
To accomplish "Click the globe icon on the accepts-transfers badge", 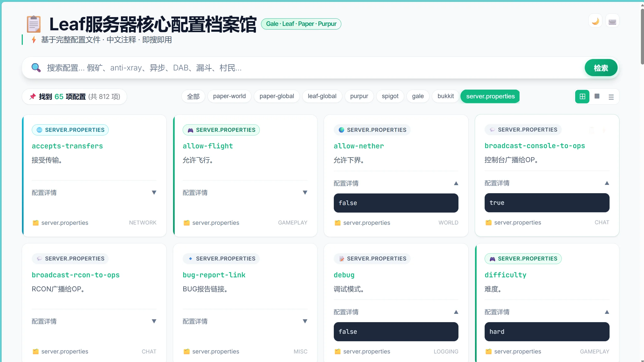I will coord(39,130).
